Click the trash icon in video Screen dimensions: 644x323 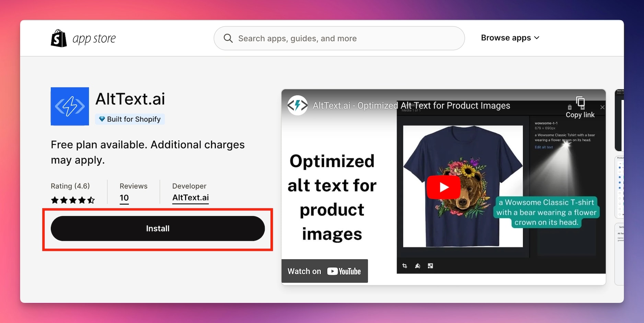coord(570,107)
